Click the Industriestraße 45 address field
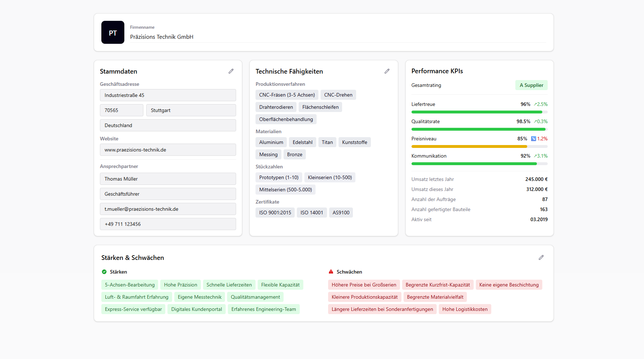 point(168,95)
